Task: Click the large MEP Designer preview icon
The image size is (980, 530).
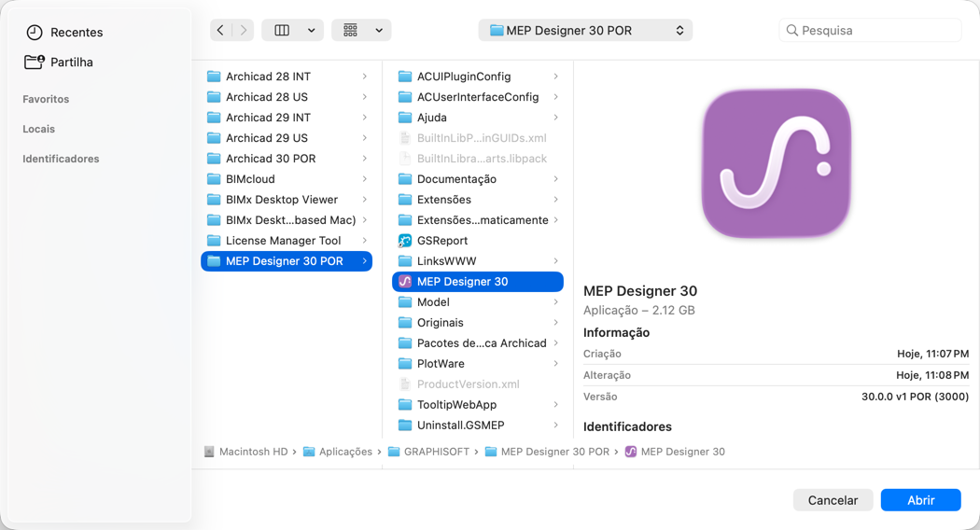Action: (777, 163)
